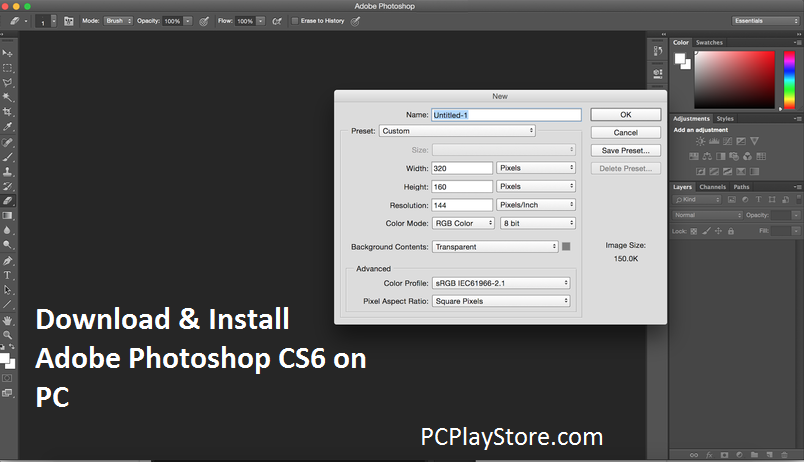Open the brush panel toggle icon
This screenshot has width=804, height=462.
tap(69, 21)
